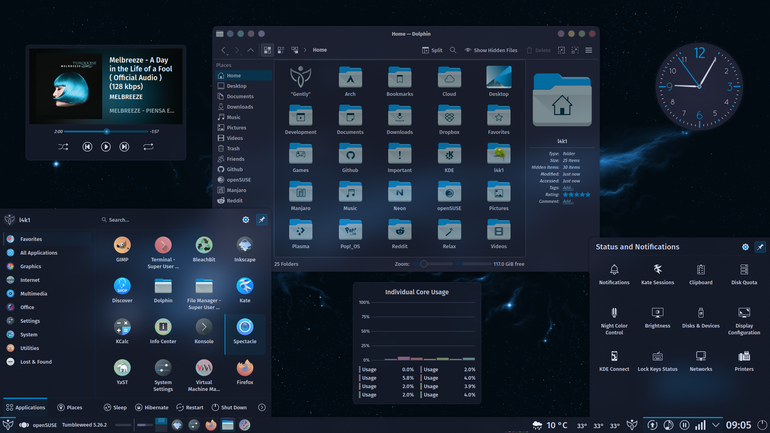This screenshot has height=433, width=770.
Task: Toggle shuffle in the music player
Action: (x=63, y=147)
